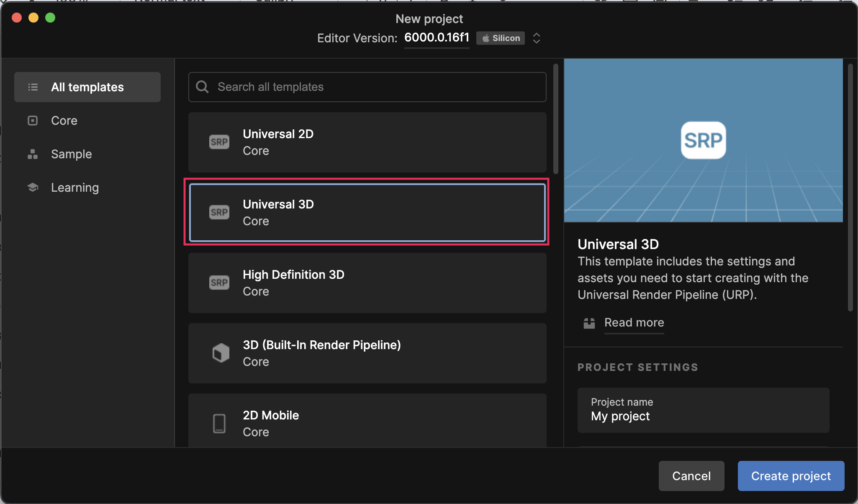Viewport: 858px width, 504px height.
Task: Click the Silicon architecture badge
Action: click(501, 38)
